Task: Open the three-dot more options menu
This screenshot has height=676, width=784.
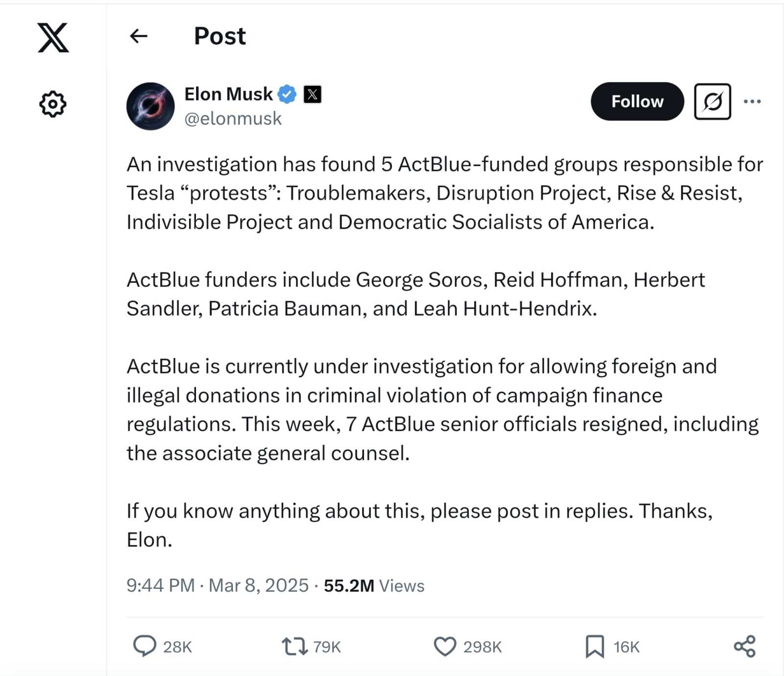Action: [752, 101]
